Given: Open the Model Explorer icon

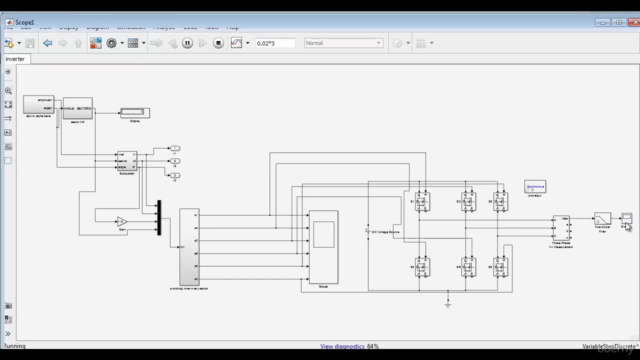Looking at the screenshot, I should point(133,43).
